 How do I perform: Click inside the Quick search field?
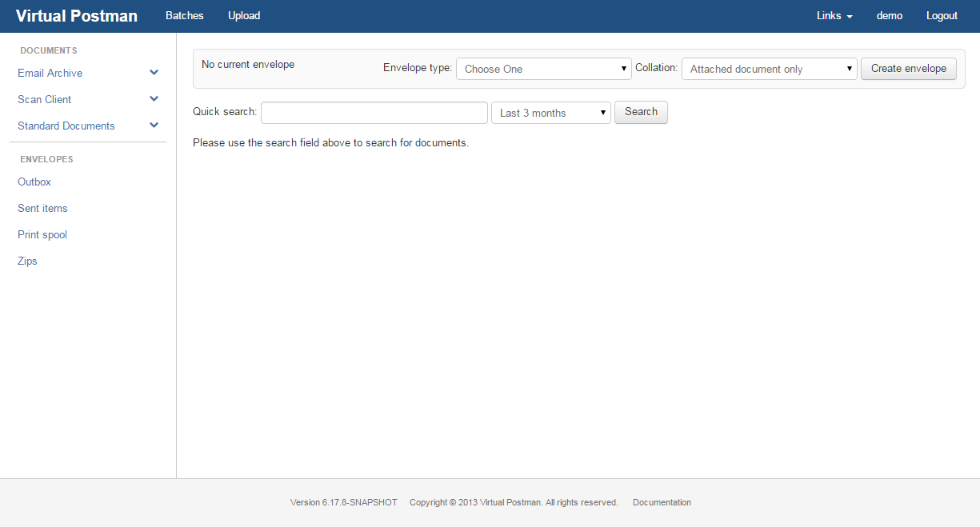[x=374, y=112]
